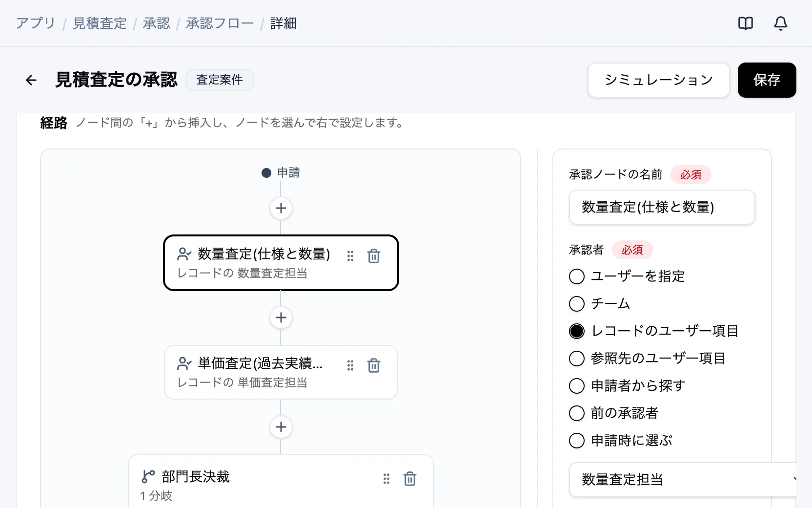Open the documentation book icon
The width and height of the screenshot is (812, 508).
(x=745, y=23)
